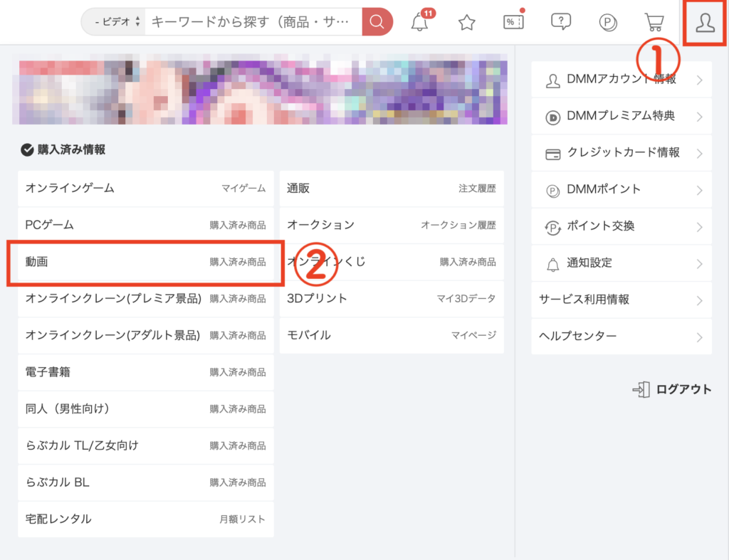
Task: Click the coupon percent ticket icon
Action: (513, 22)
